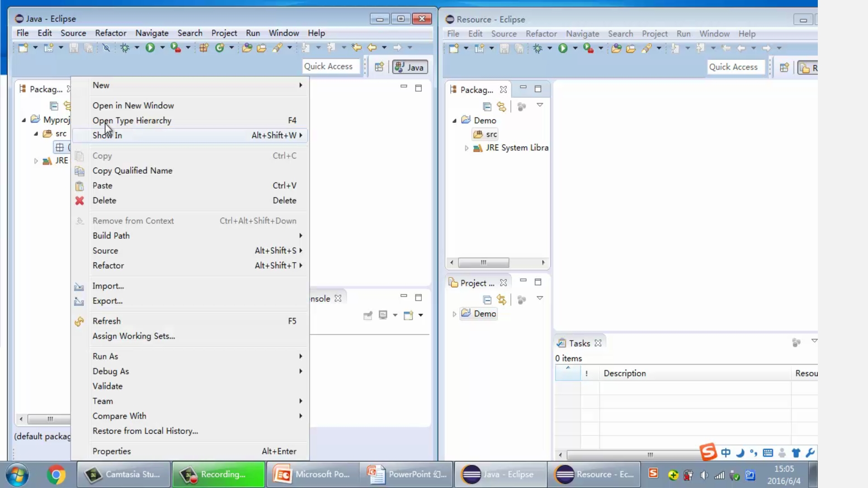868x488 pixels.
Task: Click New Java Class icon in Java toolbar
Action: pyautogui.click(x=220, y=47)
